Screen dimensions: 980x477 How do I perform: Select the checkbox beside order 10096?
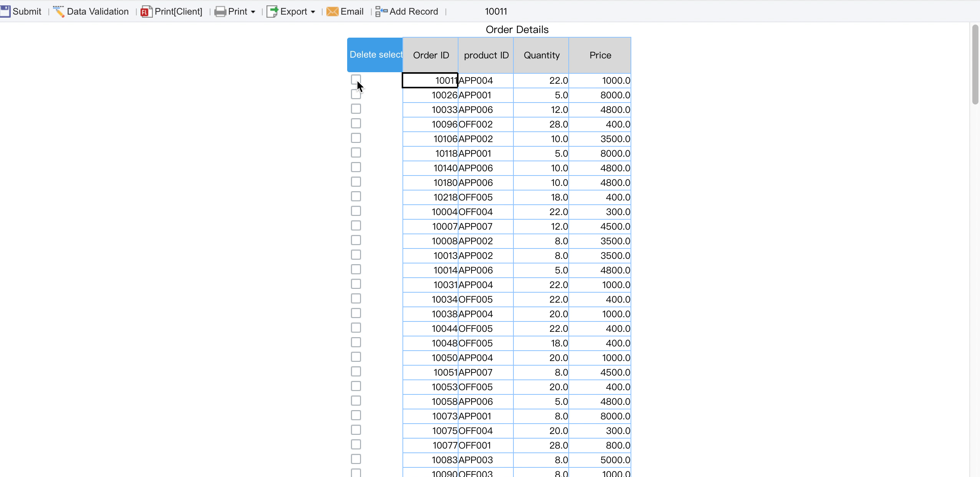click(356, 124)
